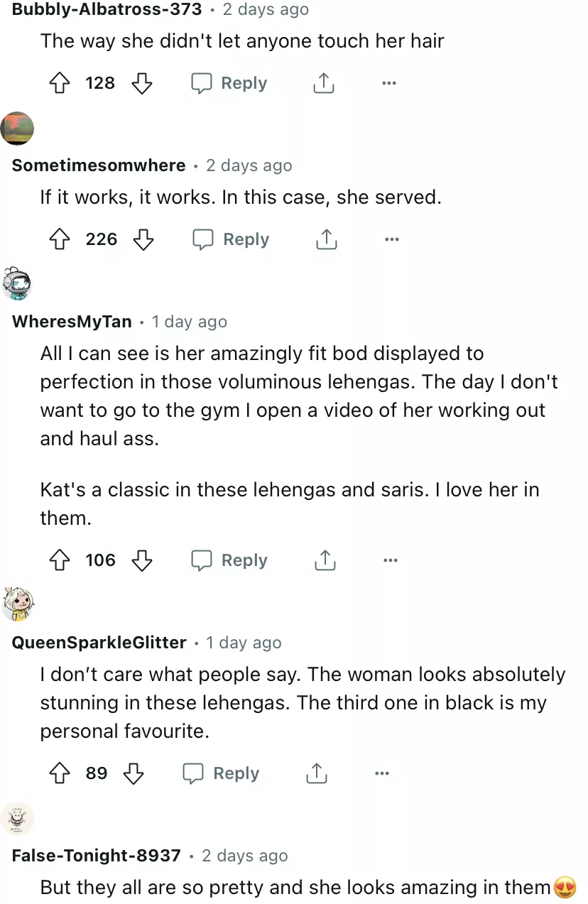
Task: Reply to WheresMyTan's comment
Action: click(229, 561)
